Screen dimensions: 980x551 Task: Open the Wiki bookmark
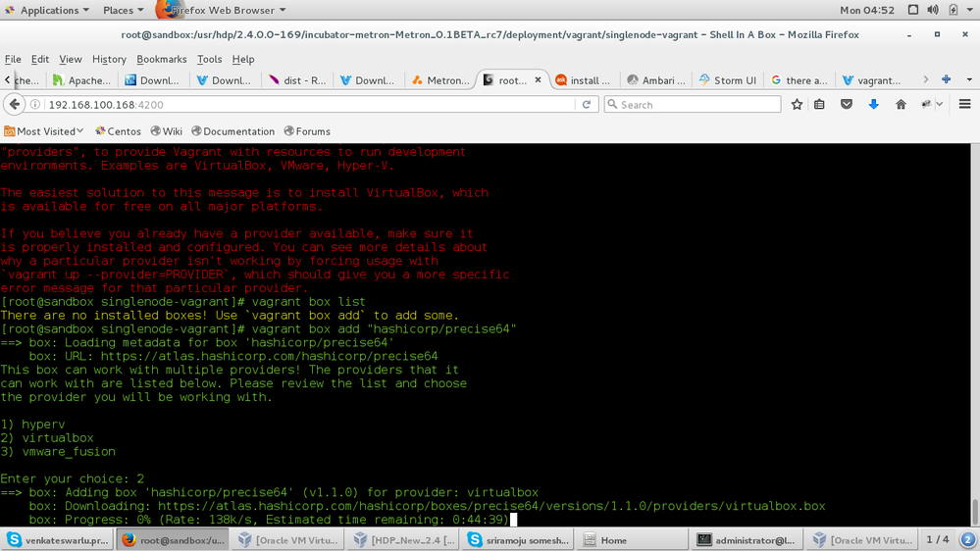pos(166,131)
